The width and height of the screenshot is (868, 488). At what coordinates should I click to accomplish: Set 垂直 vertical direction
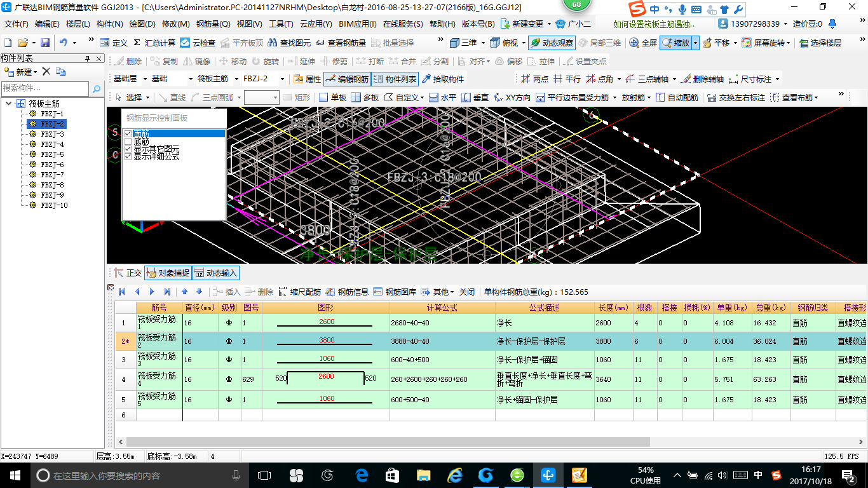(475, 97)
